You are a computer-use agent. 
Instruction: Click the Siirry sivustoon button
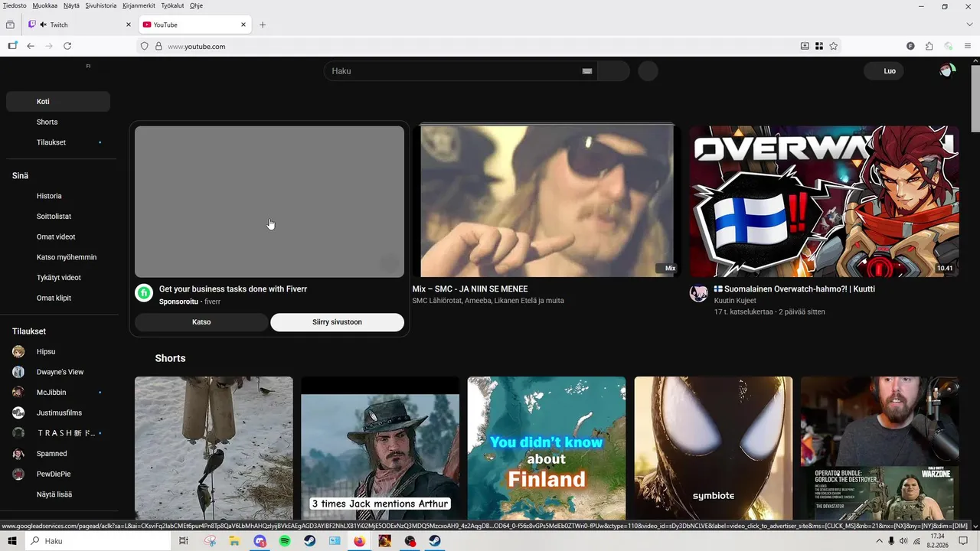[x=337, y=322]
